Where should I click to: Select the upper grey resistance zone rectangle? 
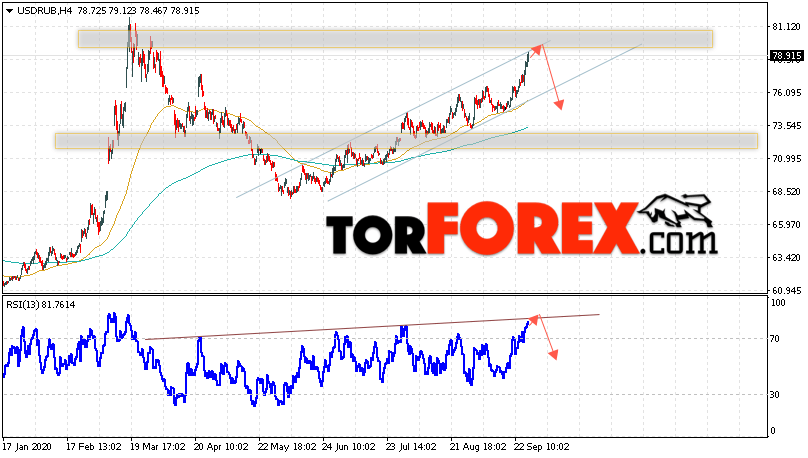point(395,39)
